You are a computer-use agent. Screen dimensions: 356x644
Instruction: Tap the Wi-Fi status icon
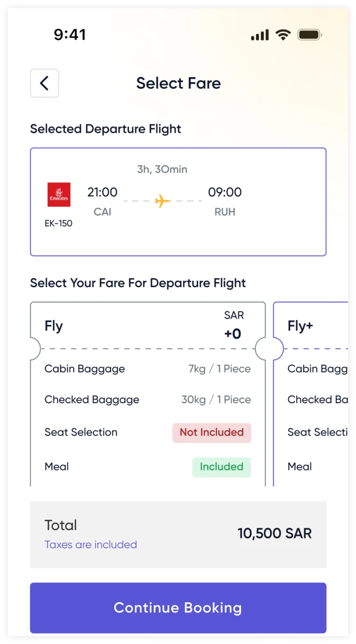coord(283,35)
